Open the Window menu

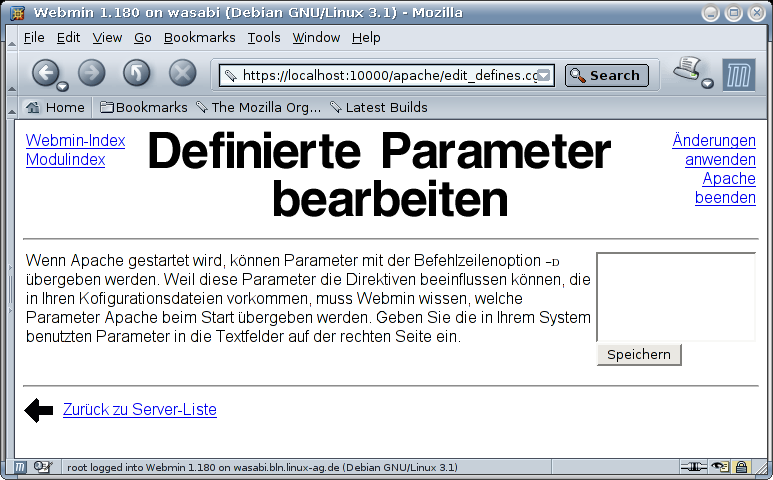[316, 38]
